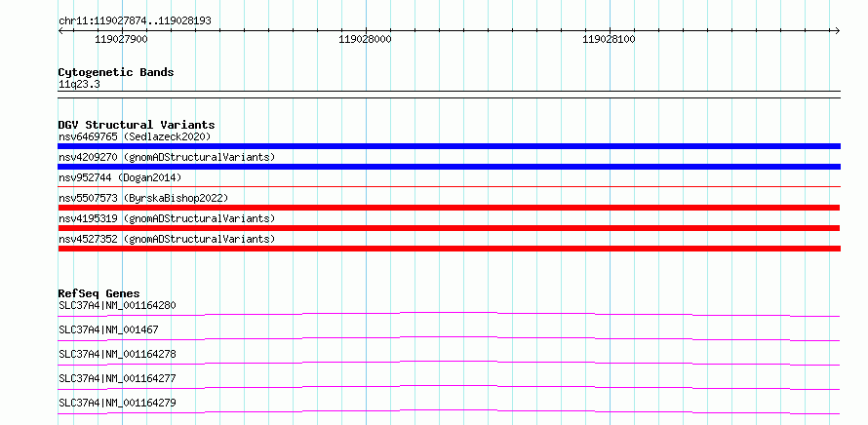
Task: Click the right arrowhead of the ruler
Action: 838,30
